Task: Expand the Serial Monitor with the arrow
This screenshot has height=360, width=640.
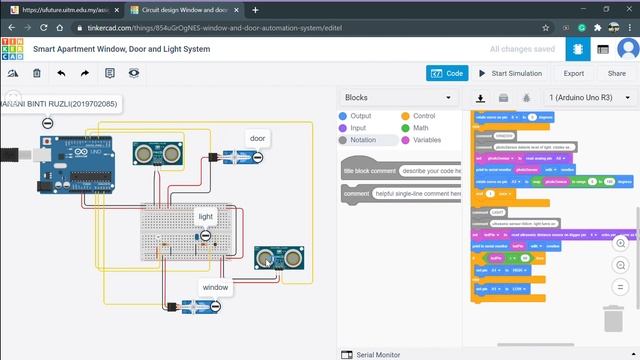Action: (x=633, y=354)
